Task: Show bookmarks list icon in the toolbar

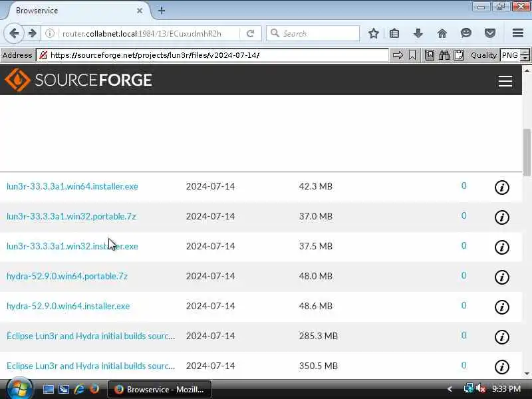Action: point(394,33)
